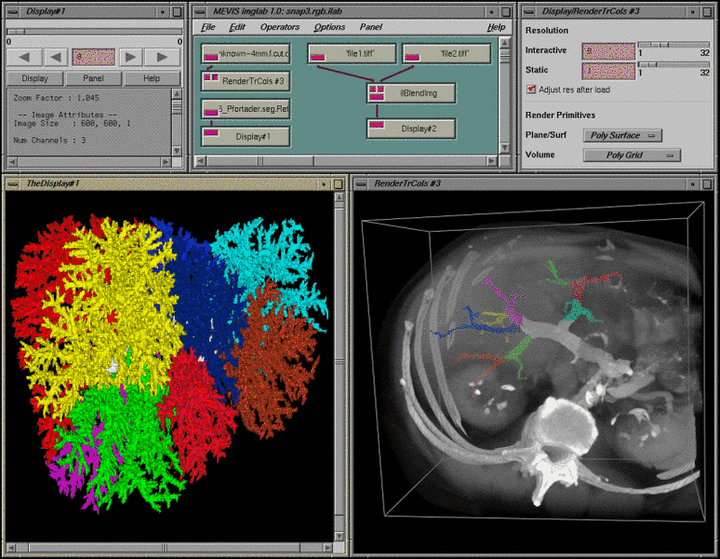Step back one frame in Display#1
720x559 pixels.
56,57
